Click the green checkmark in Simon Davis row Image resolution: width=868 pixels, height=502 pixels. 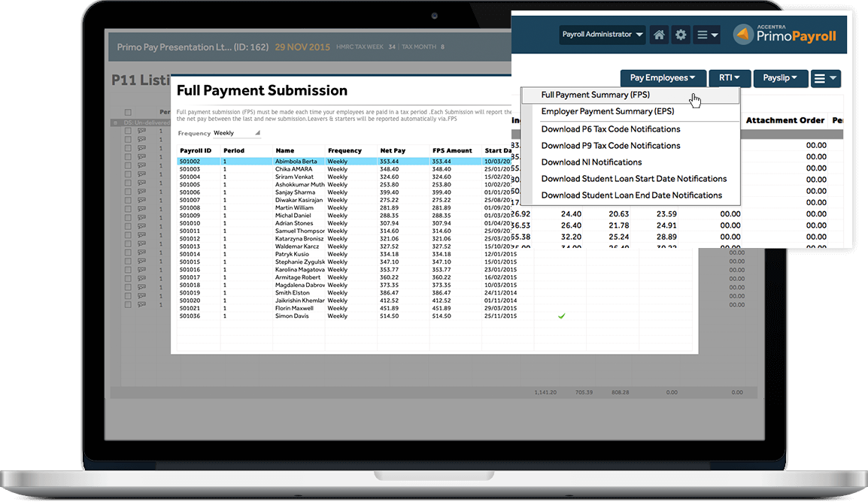click(x=561, y=316)
